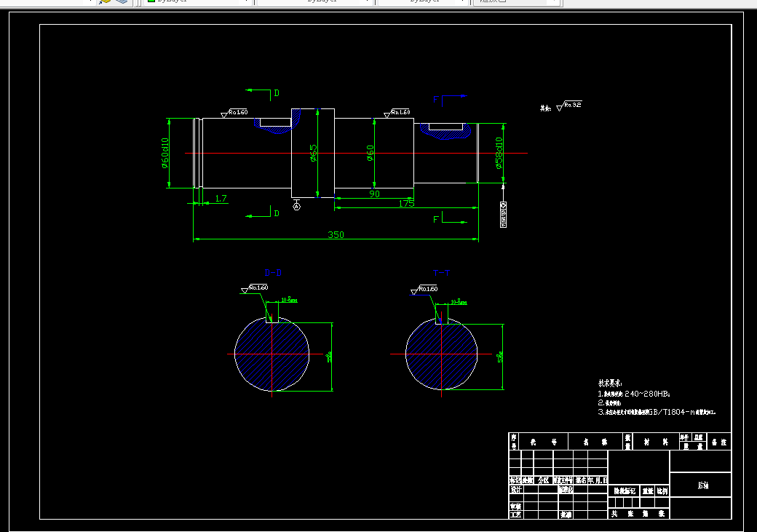Click the 240~280HB hardness requirement line
This screenshot has width=757, height=532.
coord(634,394)
